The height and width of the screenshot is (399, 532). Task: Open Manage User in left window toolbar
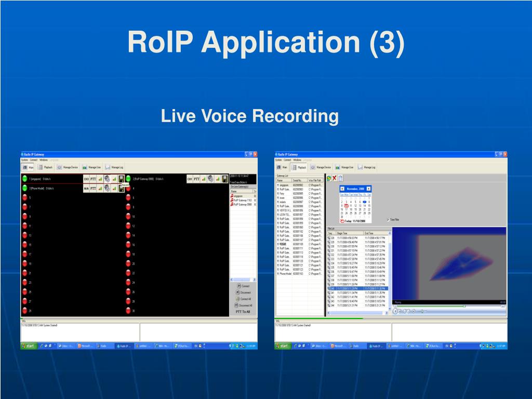91,167
